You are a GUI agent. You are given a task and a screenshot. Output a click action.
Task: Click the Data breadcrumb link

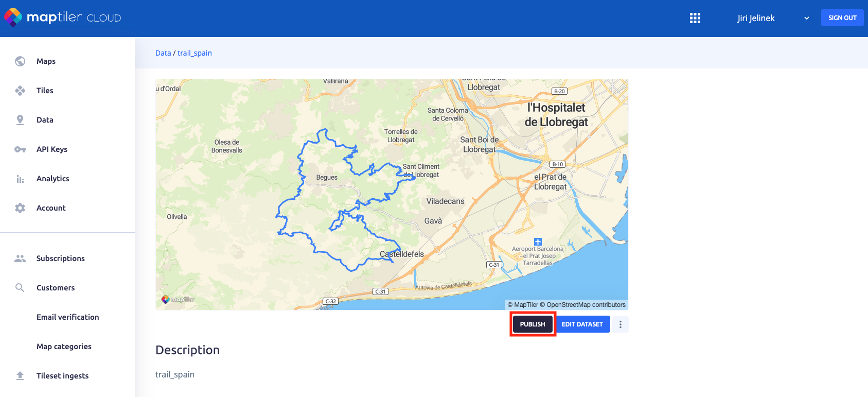[x=163, y=53]
